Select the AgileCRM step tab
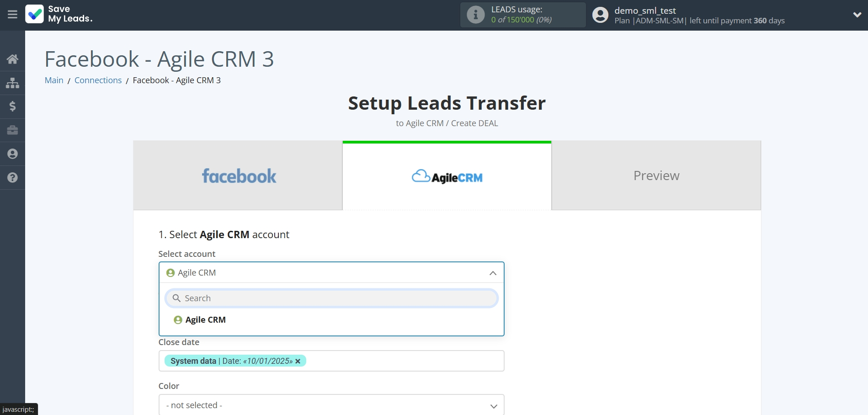 click(447, 177)
